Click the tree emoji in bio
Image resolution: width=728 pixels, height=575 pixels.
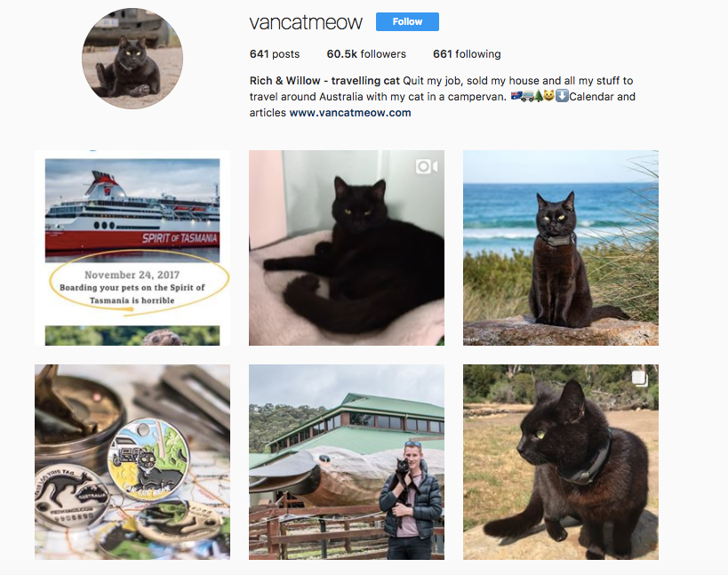(x=539, y=96)
